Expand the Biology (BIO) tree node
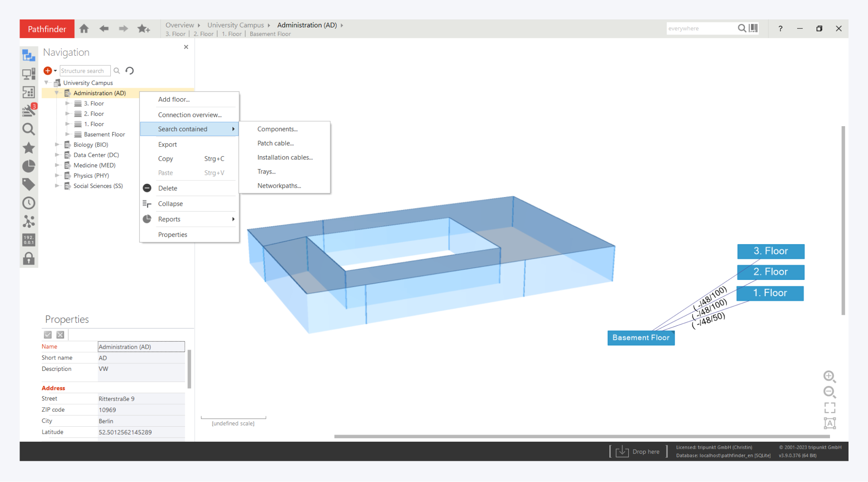 [57, 145]
